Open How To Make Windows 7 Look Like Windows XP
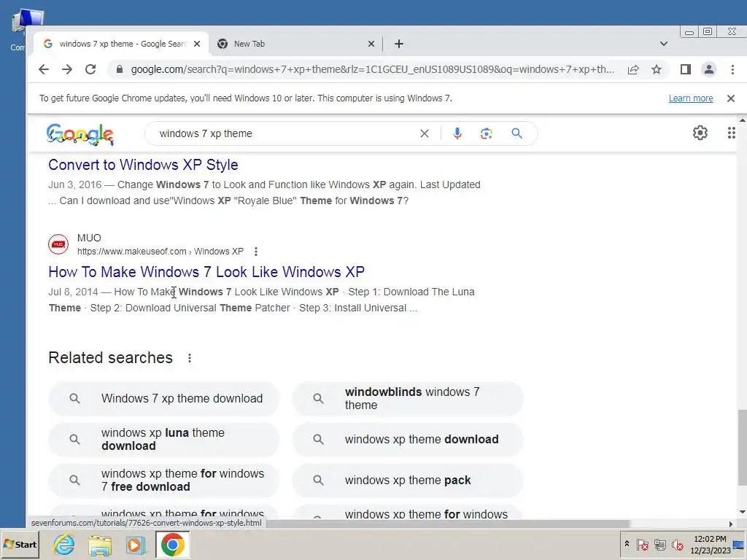The height and width of the screenshot is (560, 747). coord(206,272)
